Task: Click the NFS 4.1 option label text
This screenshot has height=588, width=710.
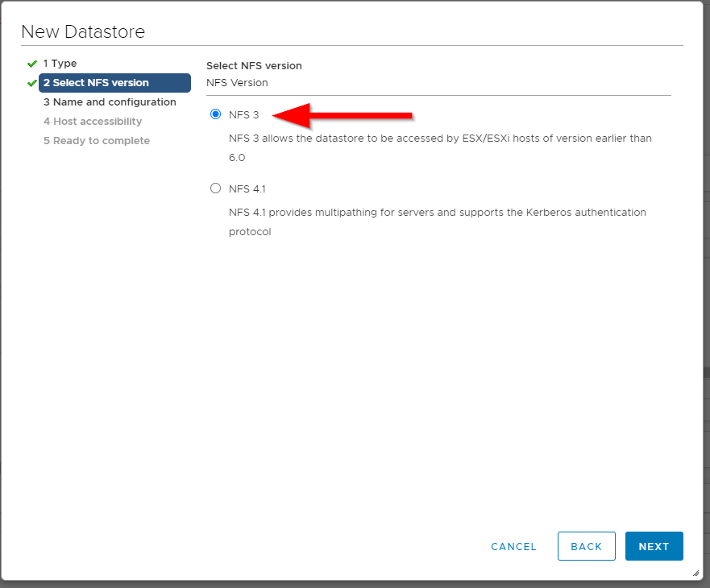Action: coord(247,189)
